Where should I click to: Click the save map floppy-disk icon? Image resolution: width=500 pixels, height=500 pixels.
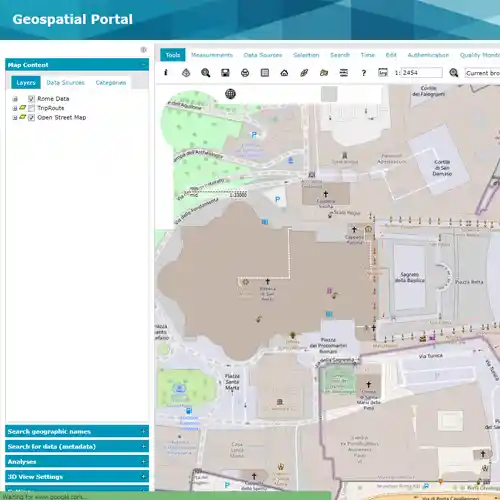[x=225, y=73]
